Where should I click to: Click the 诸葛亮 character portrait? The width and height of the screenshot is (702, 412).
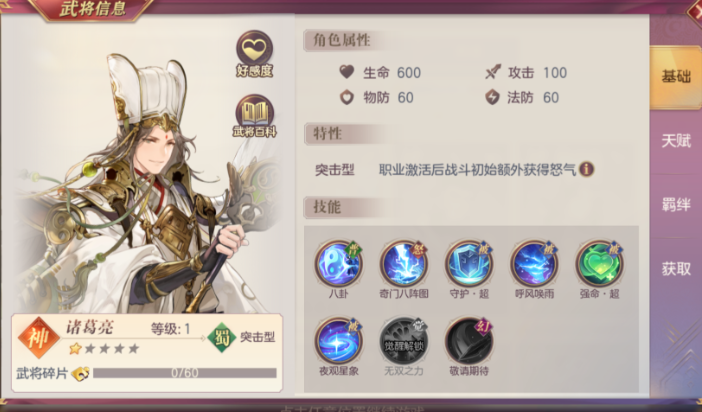point(148,184)
